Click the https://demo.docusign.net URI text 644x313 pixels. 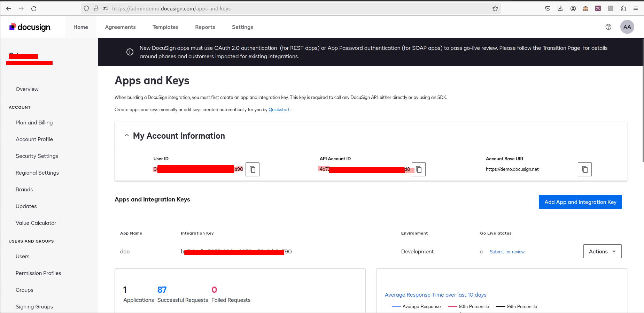pyautogui.click(x=512, y=169)
